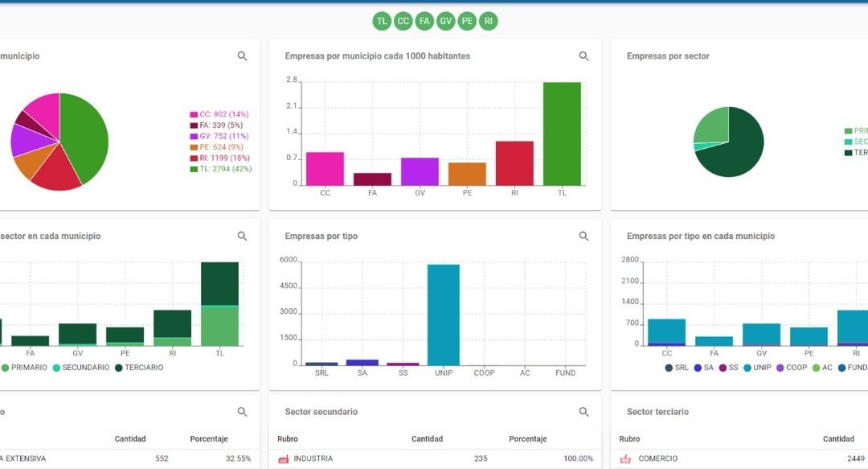This screenshot has width=868, height=469.
Task: Toggle PRIMARIO legend in sector chart
Action: pos(24,368)
